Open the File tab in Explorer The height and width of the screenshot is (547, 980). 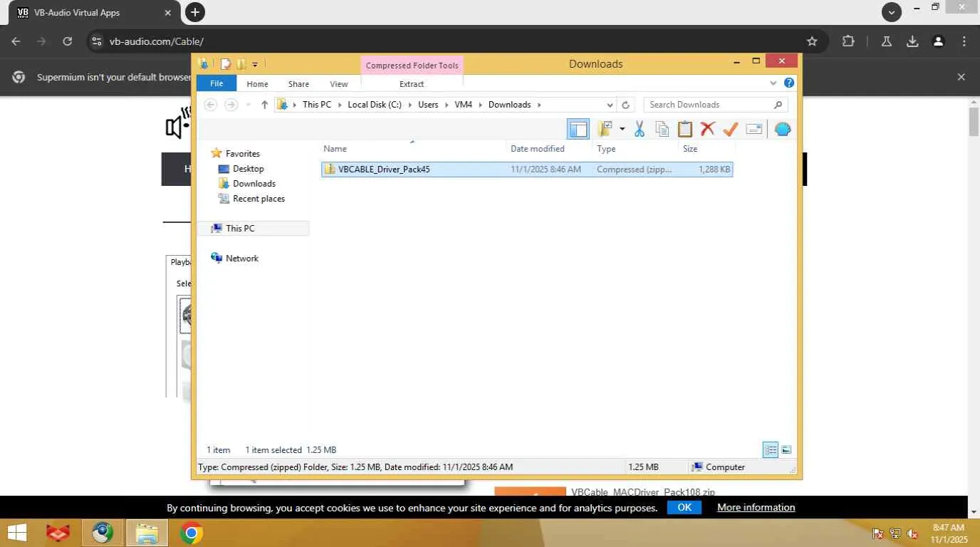(x=217, y=83)
